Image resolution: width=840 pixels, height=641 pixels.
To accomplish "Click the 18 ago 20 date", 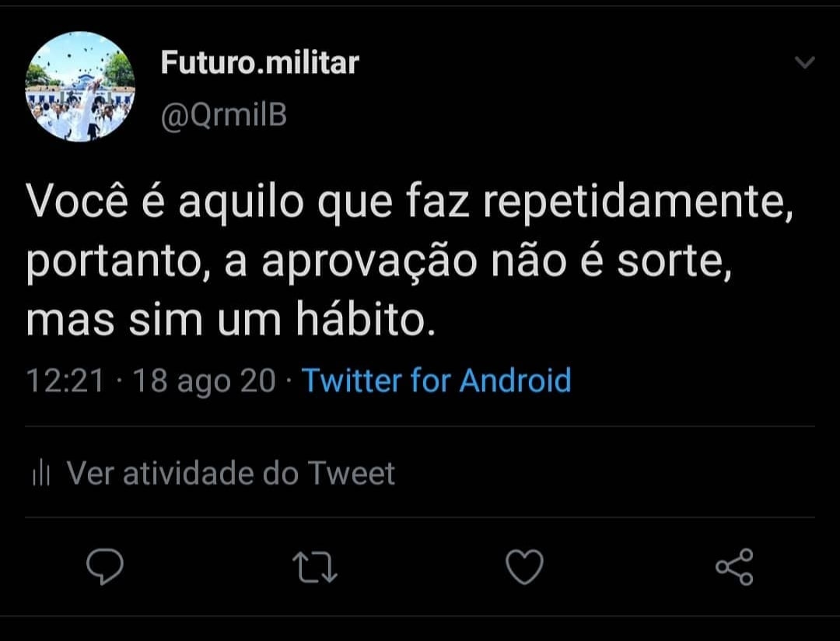I will coord(205,380).
